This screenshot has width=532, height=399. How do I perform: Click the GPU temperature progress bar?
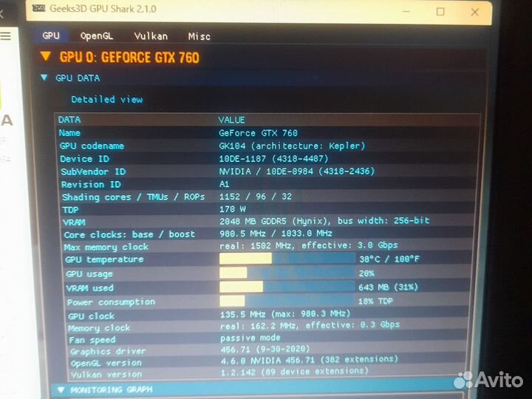287,259
